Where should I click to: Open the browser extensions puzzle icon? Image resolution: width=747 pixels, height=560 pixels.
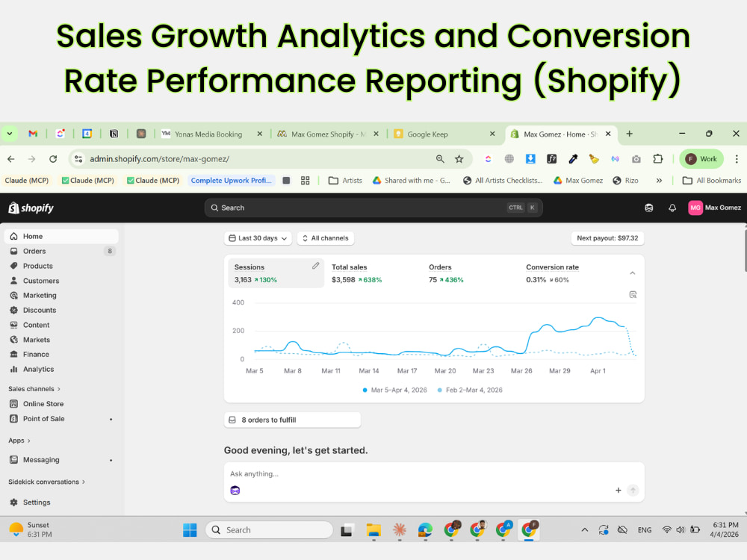[658, 159]
